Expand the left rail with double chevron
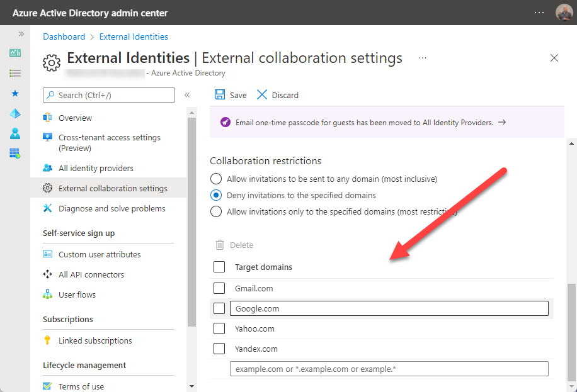Image resolution: width=577 pixels, height=392 pixels. [x=21, y=34]
